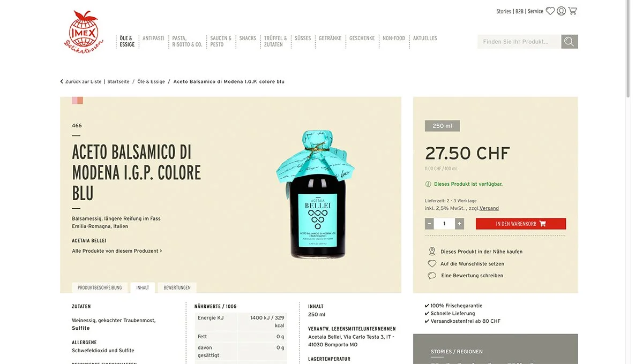Open the shopping cart icon in header
The image size is (643, 364).
pos(573,11)
